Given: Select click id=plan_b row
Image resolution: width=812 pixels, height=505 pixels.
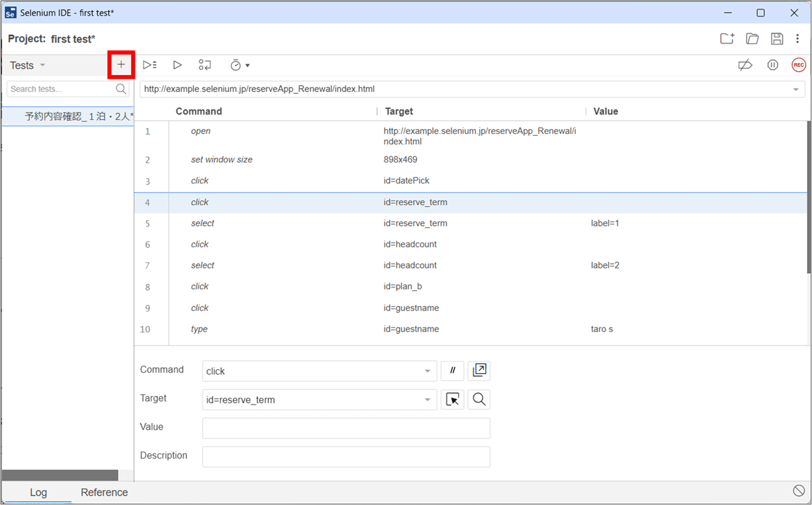Looking at the screenshot, I should pos(471,286).
